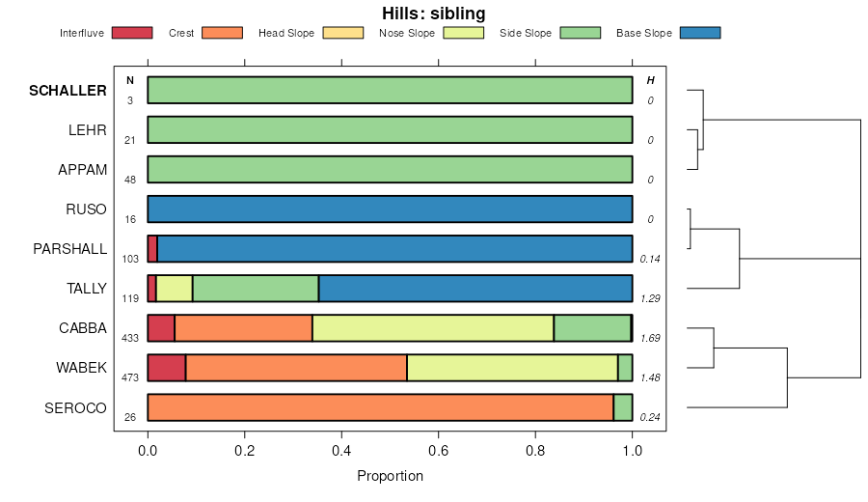
Task: Select the Head Slope legend swatch
Action: coord(342,33)
